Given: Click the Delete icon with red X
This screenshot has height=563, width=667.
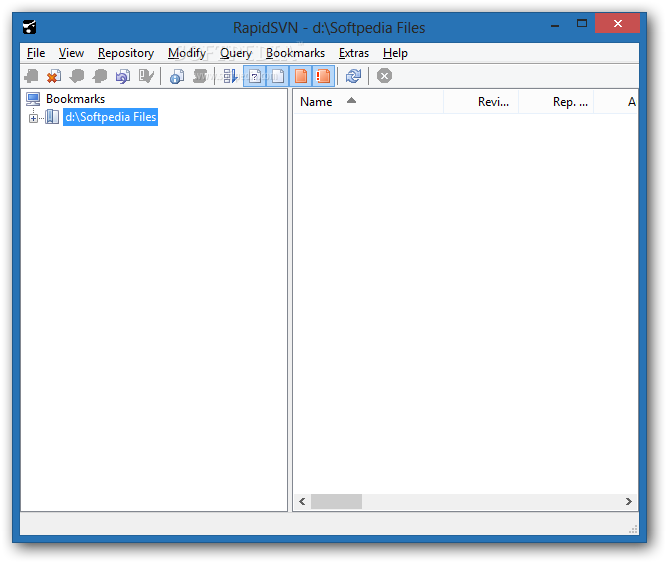Looking at the screenshot, I should coord(54,76).
